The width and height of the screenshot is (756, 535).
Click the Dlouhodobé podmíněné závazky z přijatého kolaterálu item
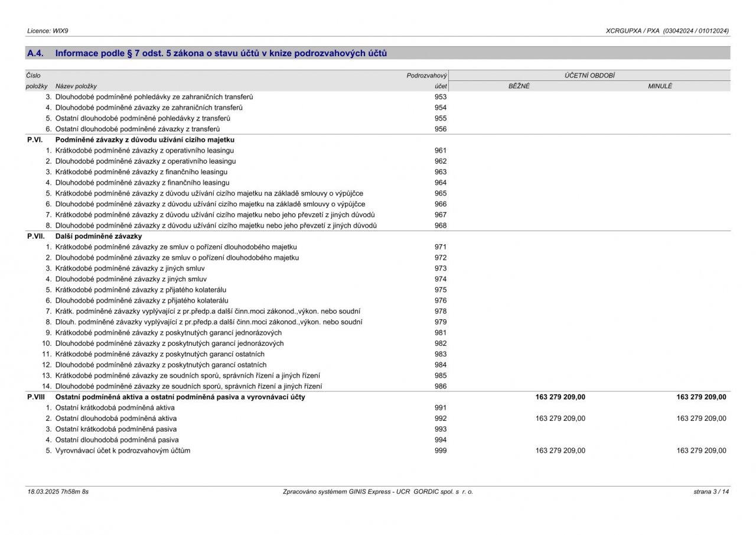coord(142,300)
